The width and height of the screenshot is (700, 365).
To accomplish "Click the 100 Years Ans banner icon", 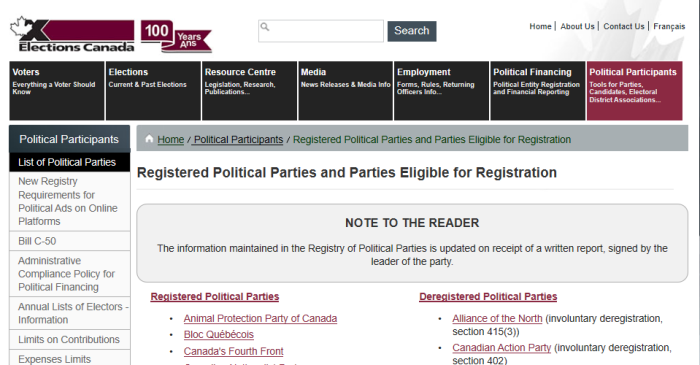I will click(x=176, y=36).
